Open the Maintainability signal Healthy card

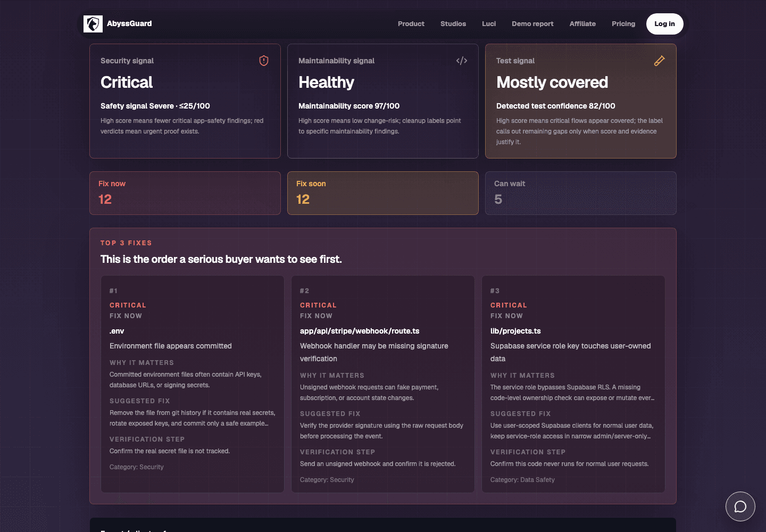(x=383, y=101)
